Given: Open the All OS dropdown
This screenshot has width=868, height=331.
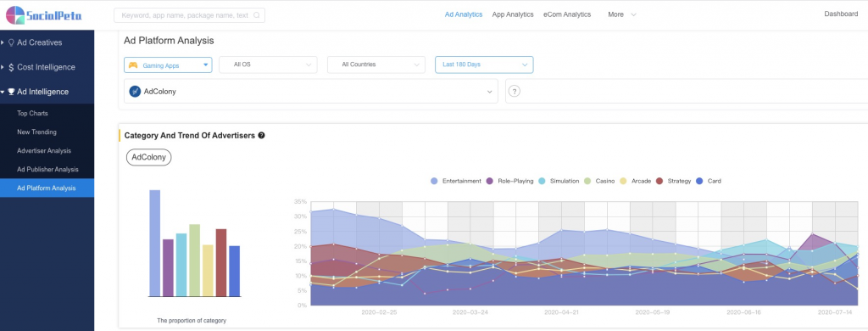Looking at the screenshot, I should (268, 65).
